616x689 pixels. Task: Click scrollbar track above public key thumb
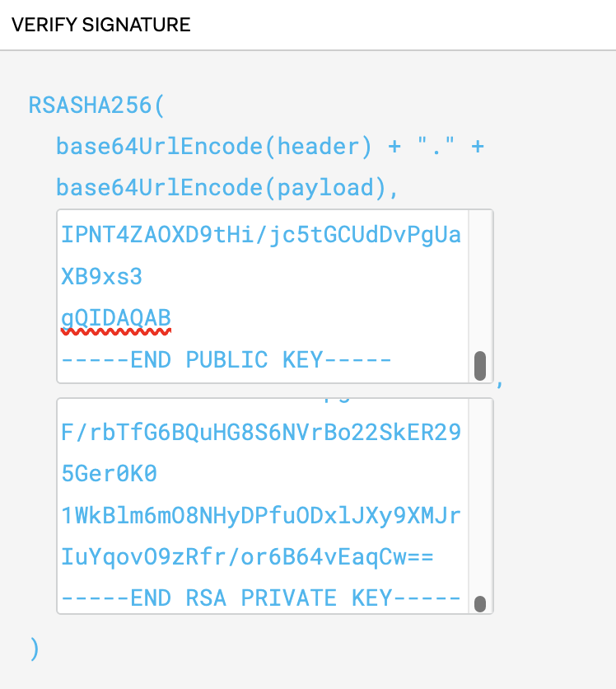480,280
